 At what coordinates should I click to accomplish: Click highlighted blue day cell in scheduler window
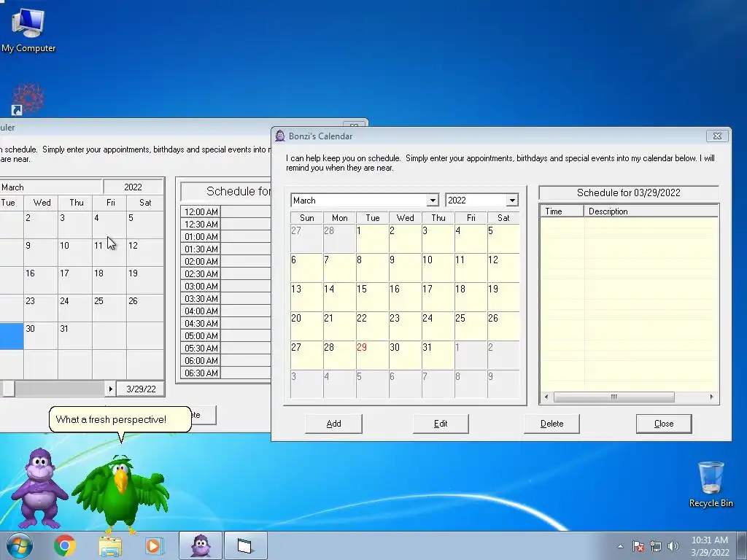pyautogui.click(x=12, y=335)
